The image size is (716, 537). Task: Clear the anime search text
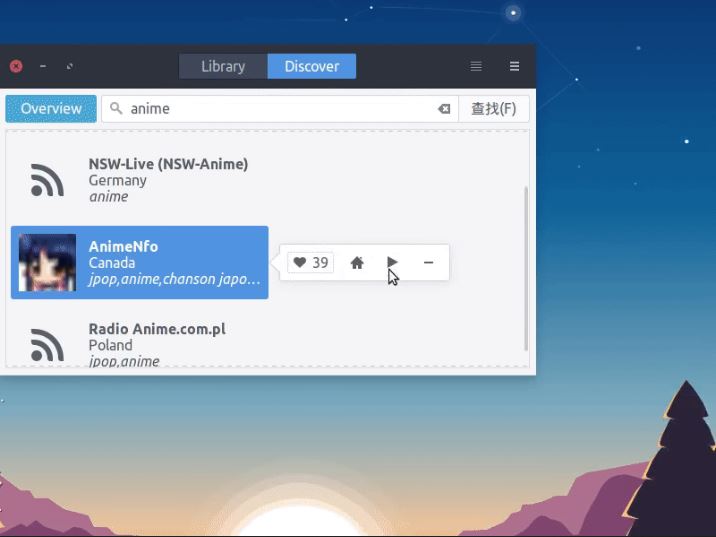pos(444,109)
